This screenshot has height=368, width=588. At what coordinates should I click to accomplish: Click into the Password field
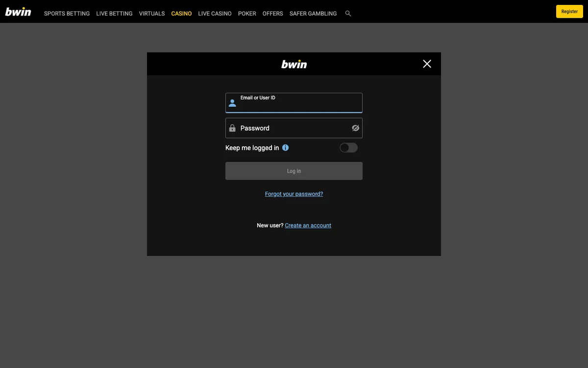coord(294,128)
